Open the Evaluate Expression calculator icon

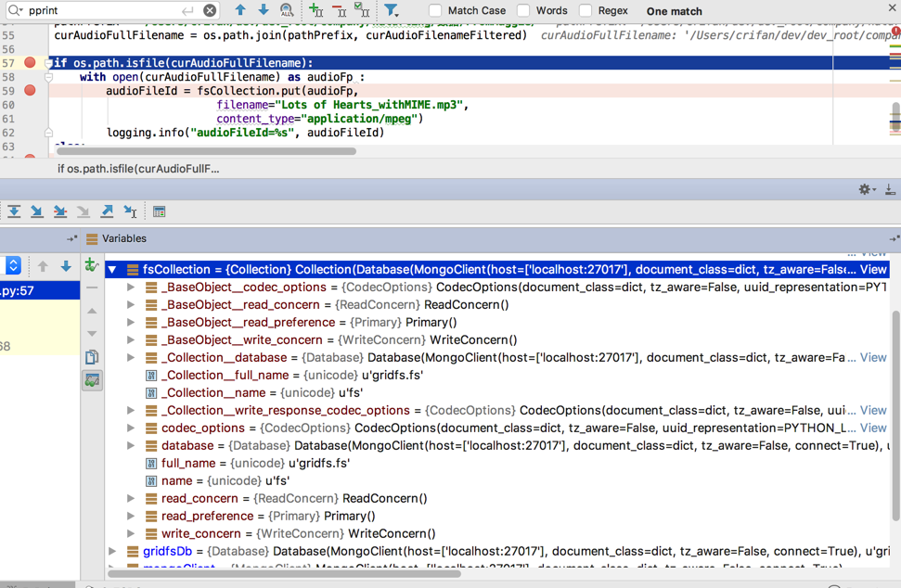160,212
